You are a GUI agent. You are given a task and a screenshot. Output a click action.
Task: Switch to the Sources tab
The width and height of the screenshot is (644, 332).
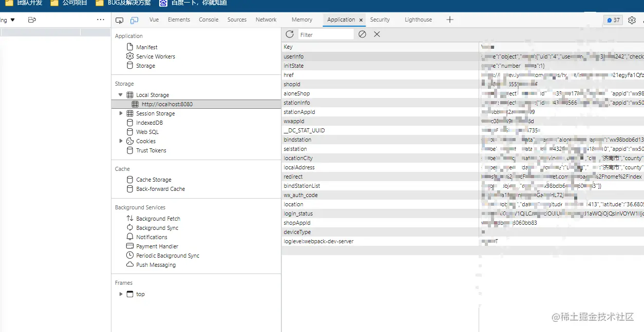click(x=237, y=19)
